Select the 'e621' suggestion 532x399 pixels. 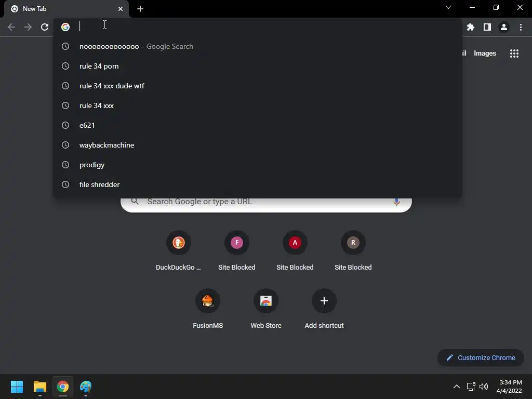pyautogui.click(x=258, y=126)
